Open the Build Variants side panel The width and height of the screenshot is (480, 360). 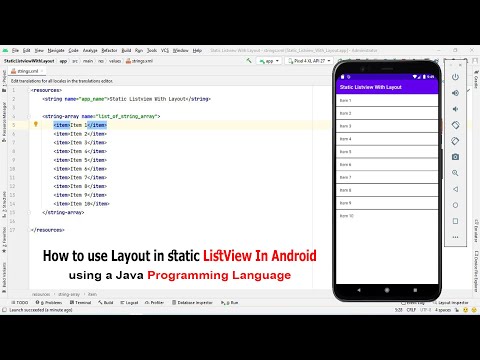click(4, 277)
